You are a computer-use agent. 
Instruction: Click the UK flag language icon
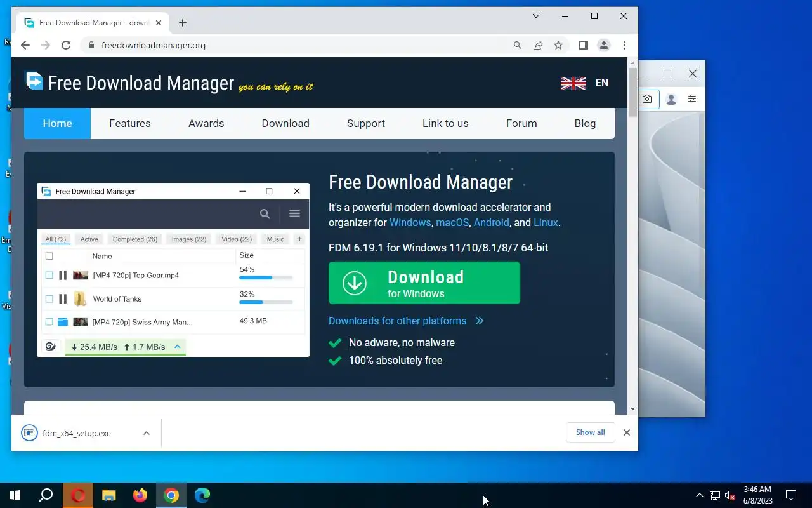573,83
